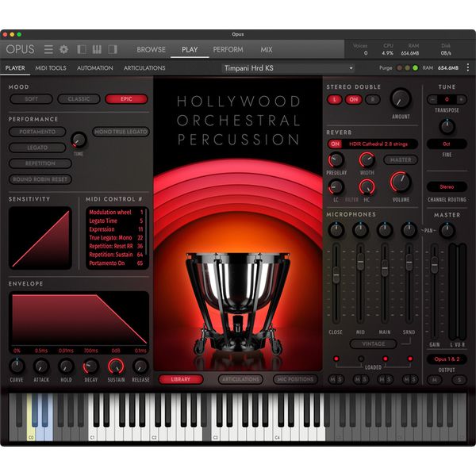Adjust the Srnd mic pan knob
The image size is (476, 476).
[409, 230]
